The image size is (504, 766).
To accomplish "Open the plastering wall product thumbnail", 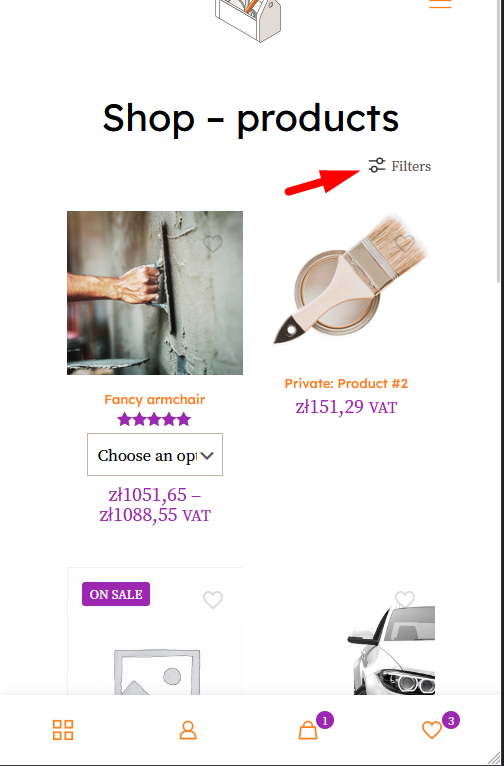I will [x=155, y=293].
